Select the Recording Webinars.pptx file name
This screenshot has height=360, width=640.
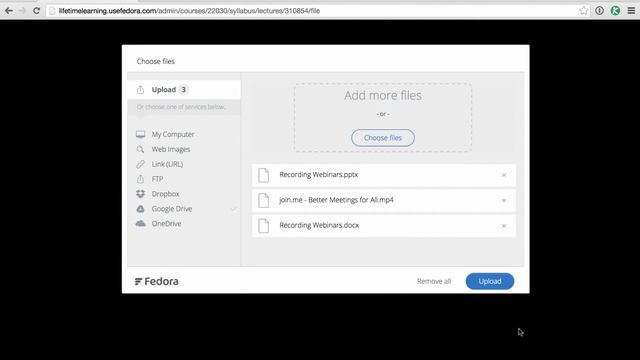pyautogui.click(x=319, y=175)
